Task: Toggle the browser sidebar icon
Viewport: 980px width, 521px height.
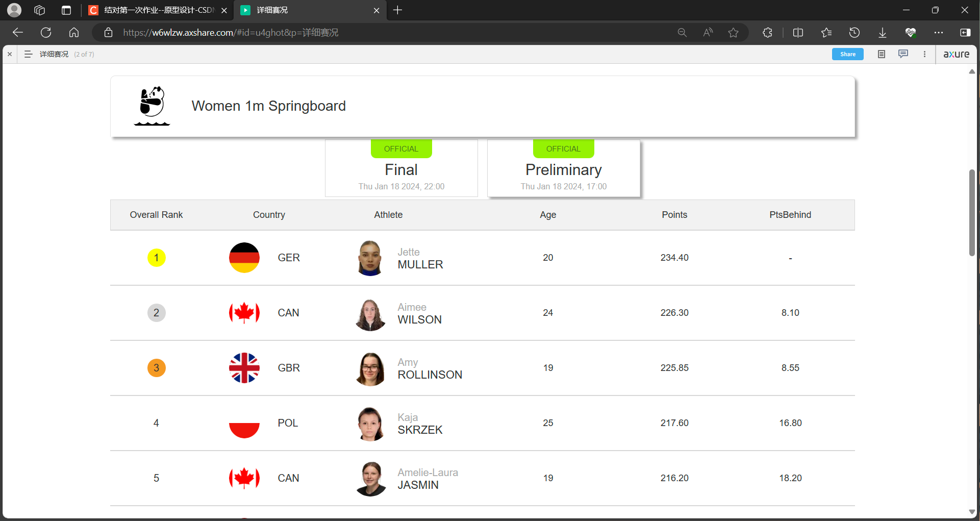Action: (x=965, y=33)
